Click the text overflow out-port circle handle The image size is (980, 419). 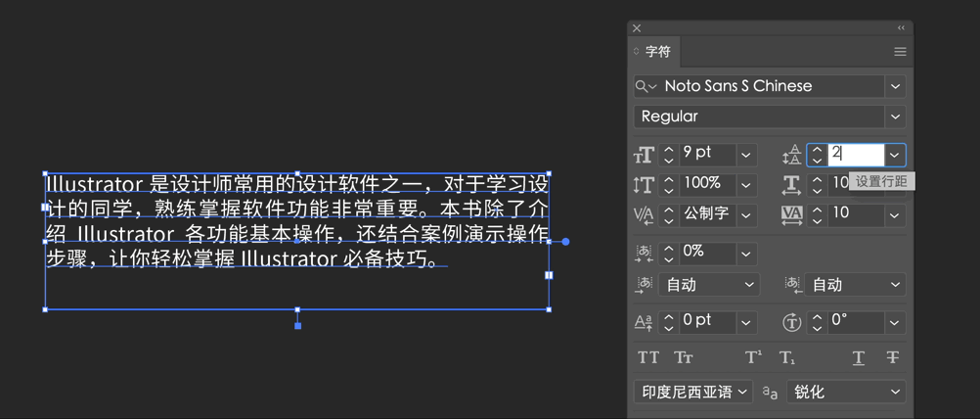pos(565,242)
